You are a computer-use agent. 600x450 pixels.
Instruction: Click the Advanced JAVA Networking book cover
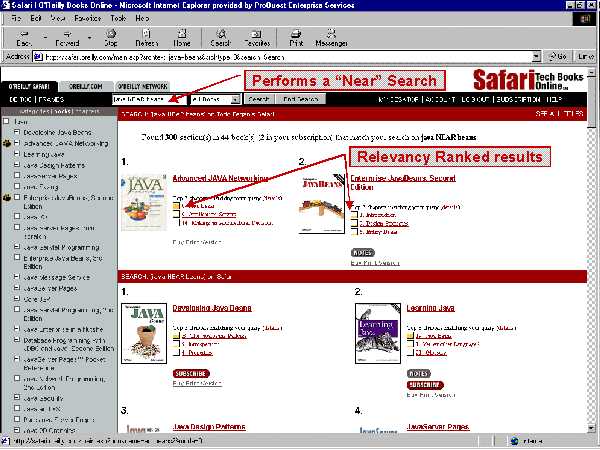pyautogui.click(x=144, y=202)
